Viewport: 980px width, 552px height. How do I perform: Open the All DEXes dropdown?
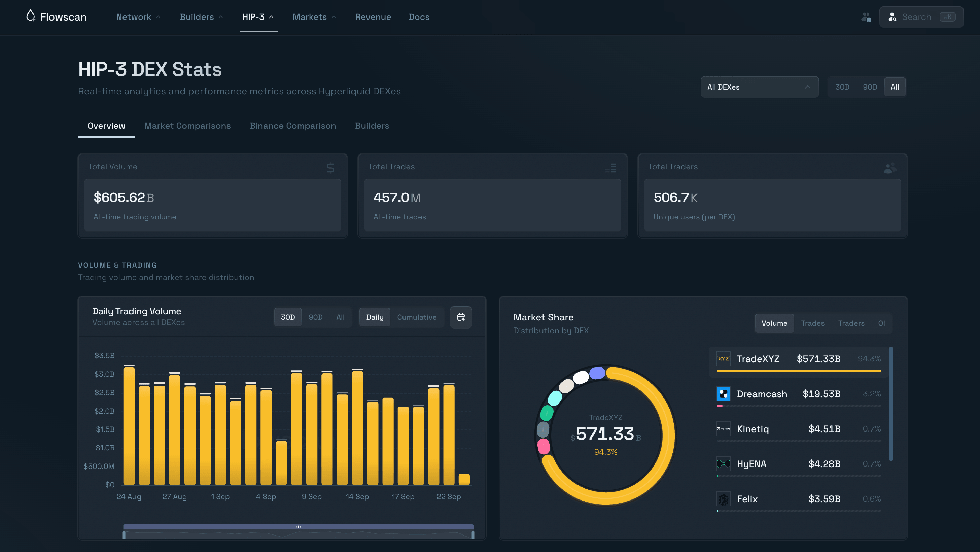(x=759, y=87)
